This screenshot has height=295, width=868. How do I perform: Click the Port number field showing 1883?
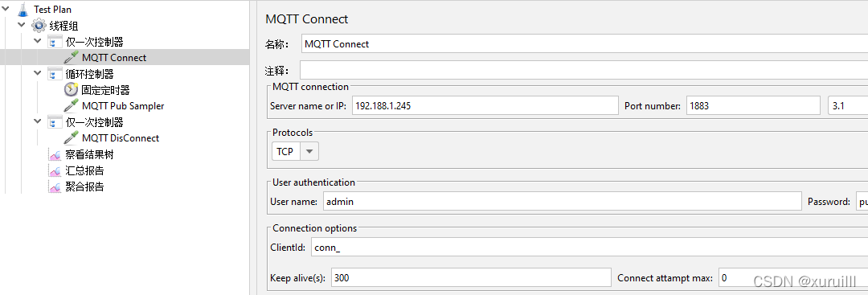tap(753, 105)
